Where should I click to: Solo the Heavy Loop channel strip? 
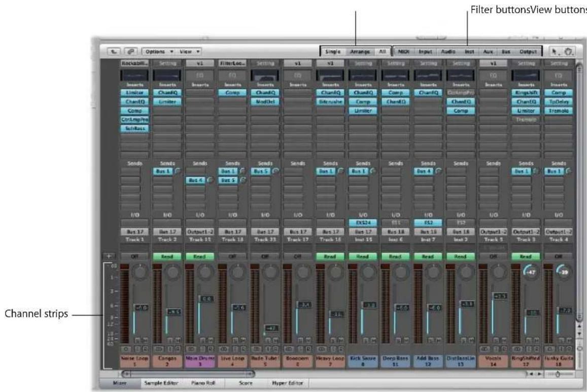point(333,340)
